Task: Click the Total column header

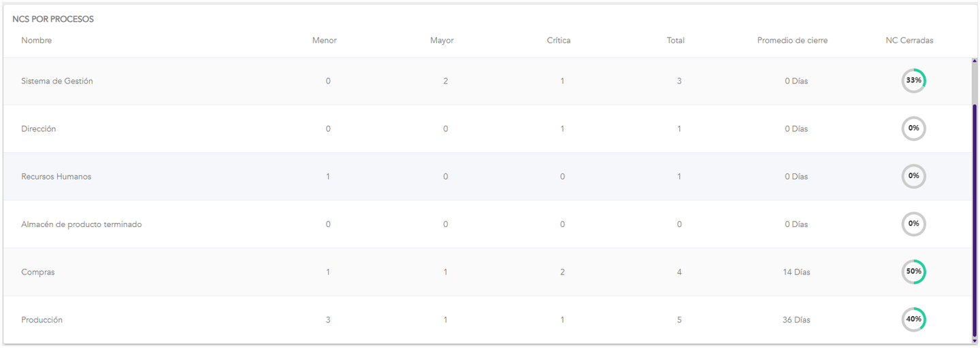Action: [676, 40]
